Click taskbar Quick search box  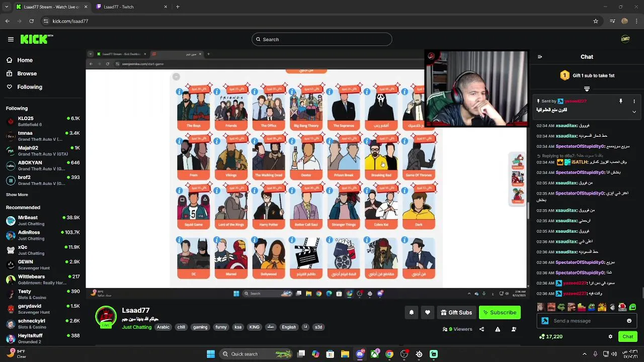257,354
